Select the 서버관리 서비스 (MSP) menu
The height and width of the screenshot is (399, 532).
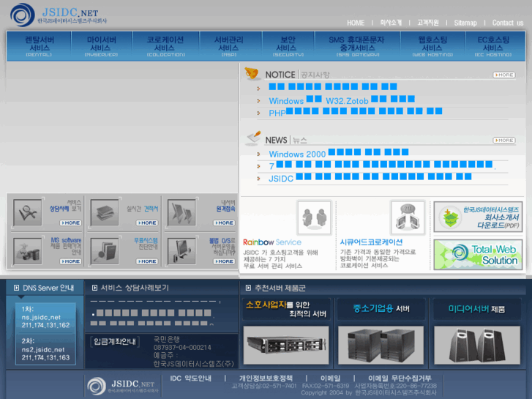click(229, 46)
